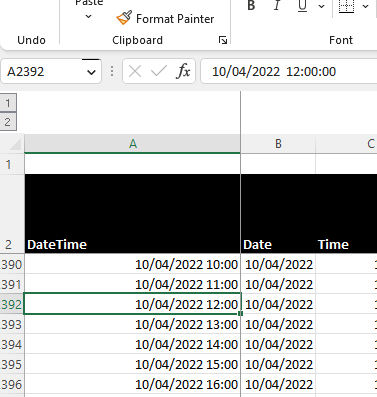Click Date cell in row 390
The height and width of the screenshot is (397, 377).
coord(278,264)
